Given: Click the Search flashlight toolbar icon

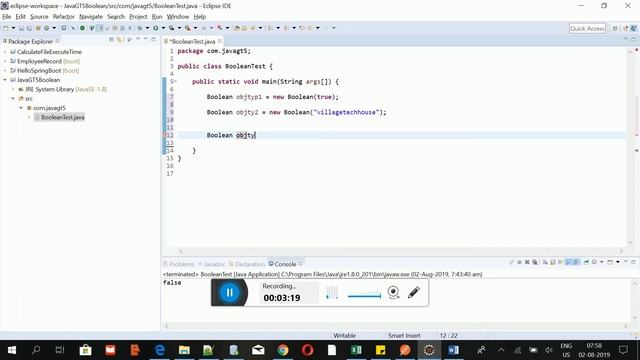Looking at the screenshot, I should (252, 28).
